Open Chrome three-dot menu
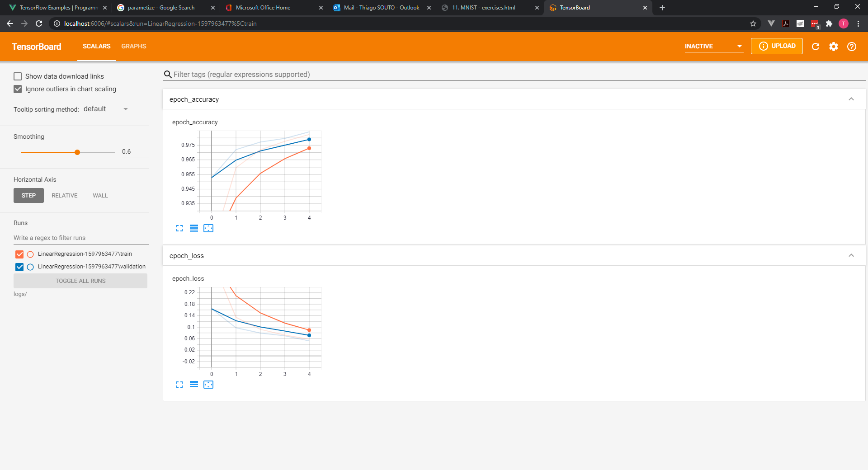868x470 pixels. (x=858, y=23)
